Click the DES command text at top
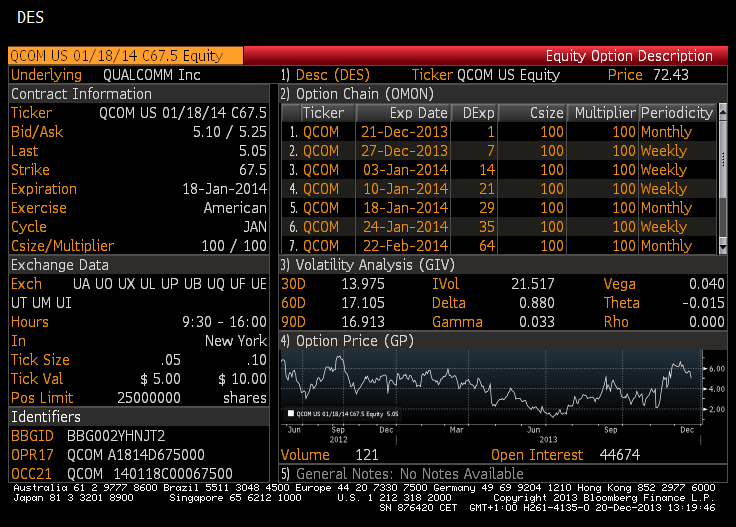736x527 pixels. coord(30,17)
